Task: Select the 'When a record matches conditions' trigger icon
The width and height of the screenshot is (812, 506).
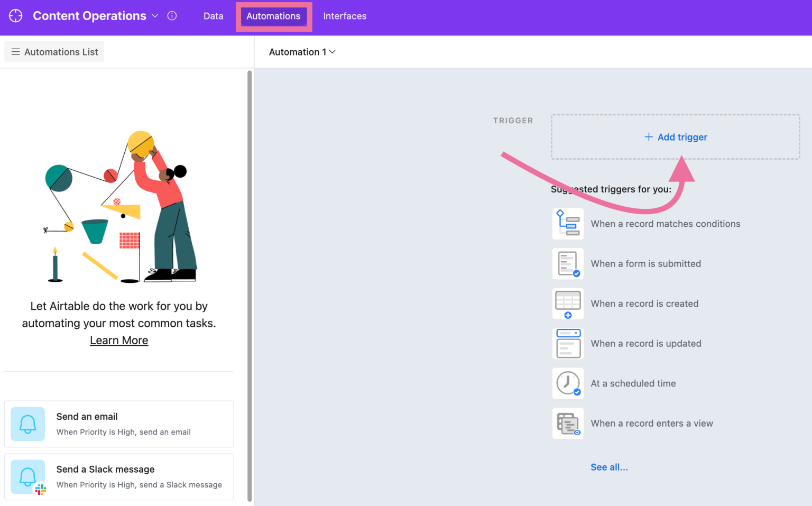Action: [568, 223]
